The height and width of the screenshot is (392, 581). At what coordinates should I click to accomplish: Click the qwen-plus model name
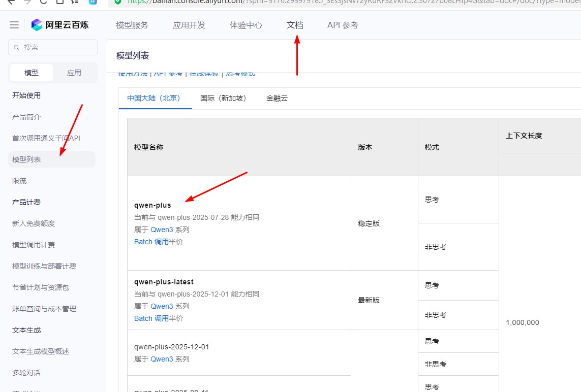(x=152, y=206)
